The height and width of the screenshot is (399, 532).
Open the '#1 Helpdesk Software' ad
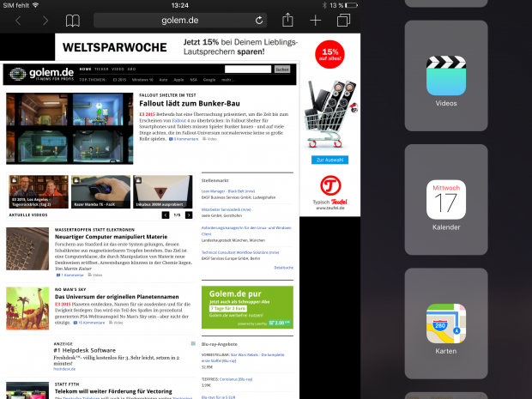[x=84, y=350]
